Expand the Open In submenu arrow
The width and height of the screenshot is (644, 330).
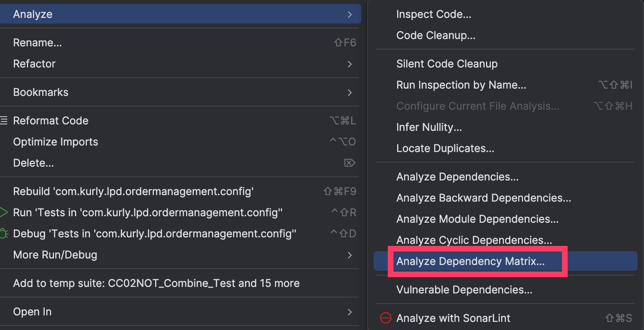[x=350, y=312]
